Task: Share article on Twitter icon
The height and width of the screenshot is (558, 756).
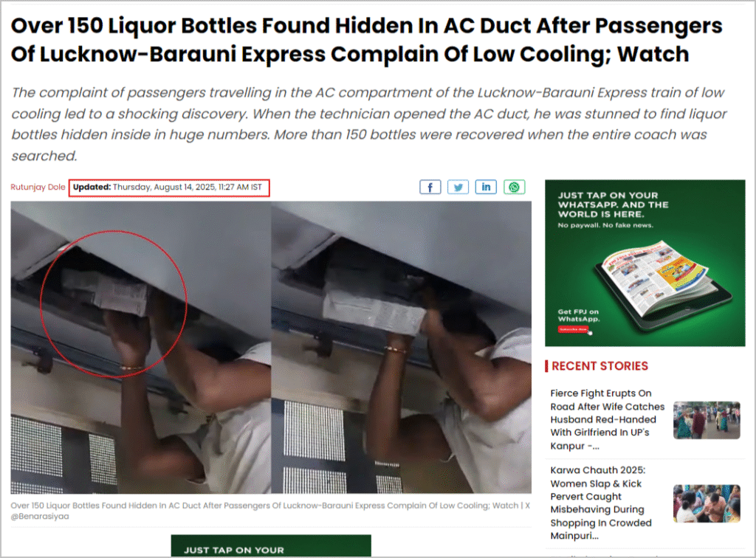Action: [x=458, y=187]
